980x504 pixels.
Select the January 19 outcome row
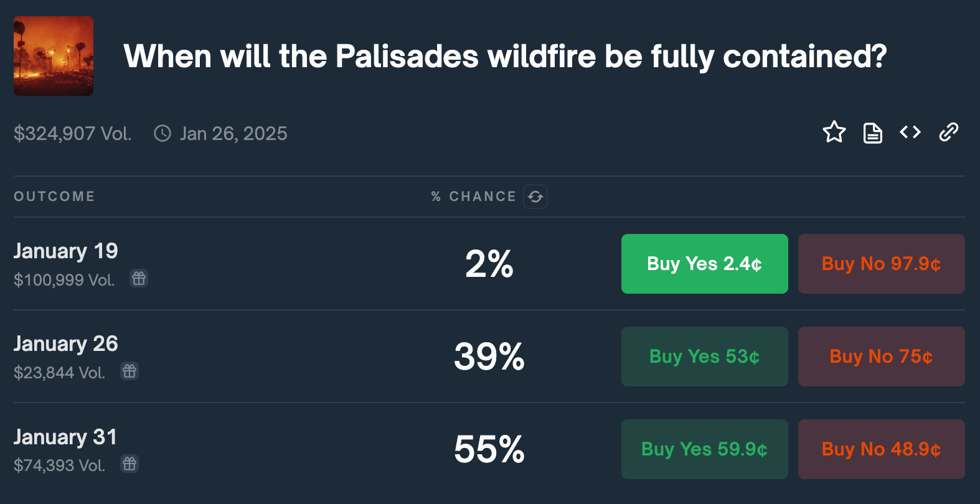click(65, 251)
